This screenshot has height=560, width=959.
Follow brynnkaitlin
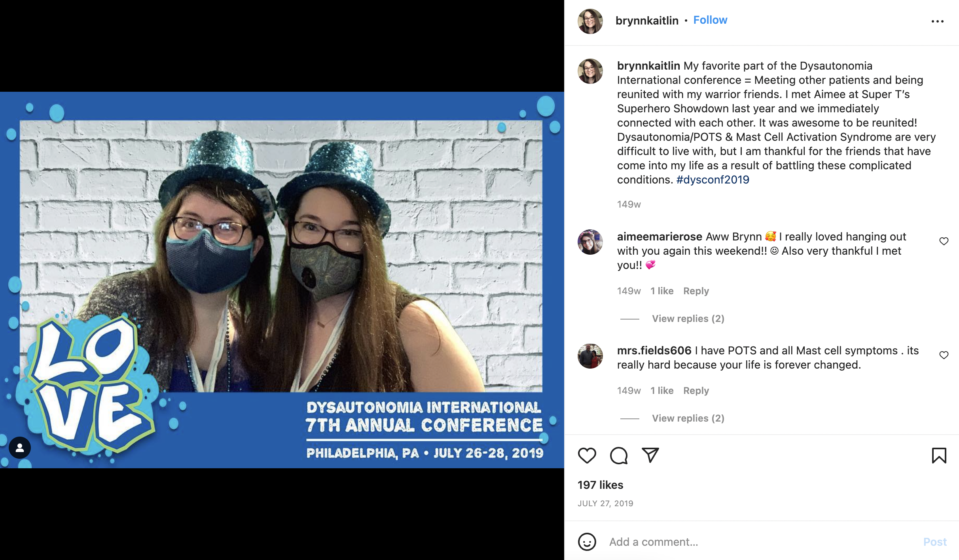coord(710,20)
